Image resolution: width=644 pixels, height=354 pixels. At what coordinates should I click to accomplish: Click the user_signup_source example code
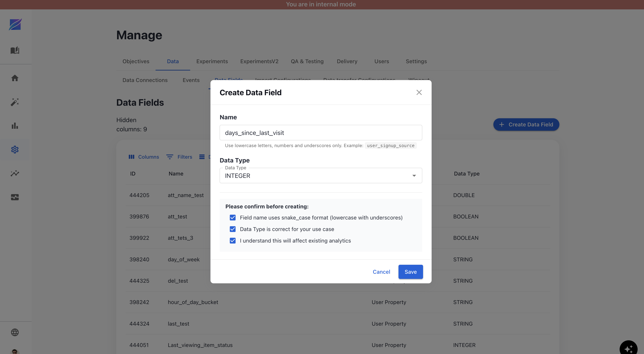coord(391,145)
